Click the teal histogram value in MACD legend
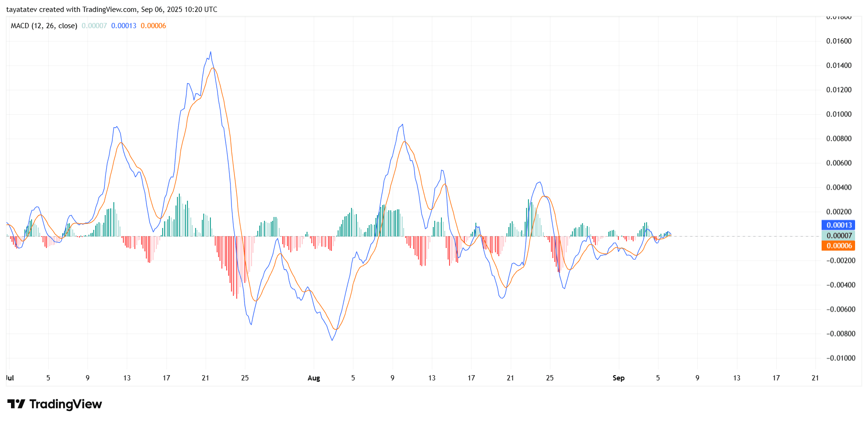 click(x=94, y=26)
